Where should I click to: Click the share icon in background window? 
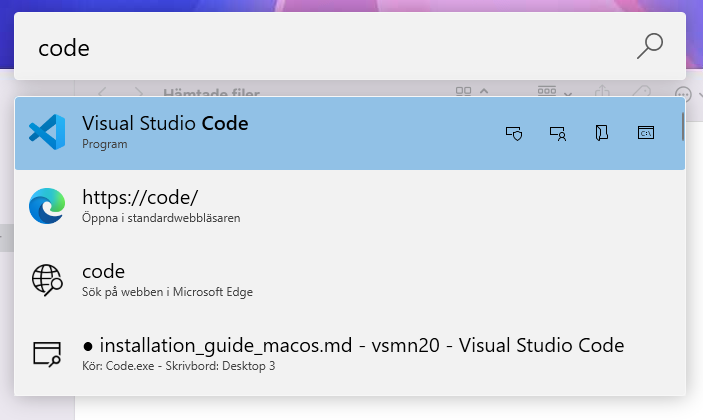(602, 91)
